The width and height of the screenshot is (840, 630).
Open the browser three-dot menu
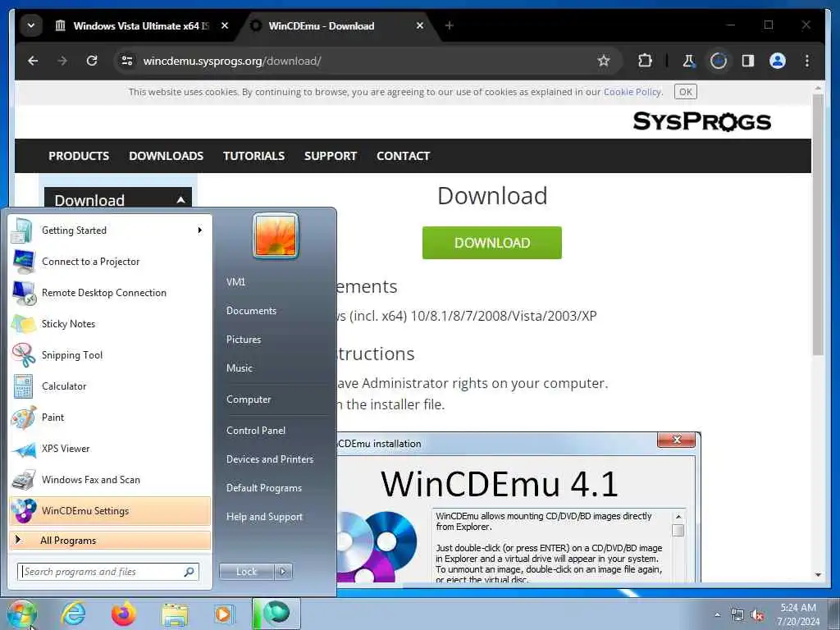807,61
